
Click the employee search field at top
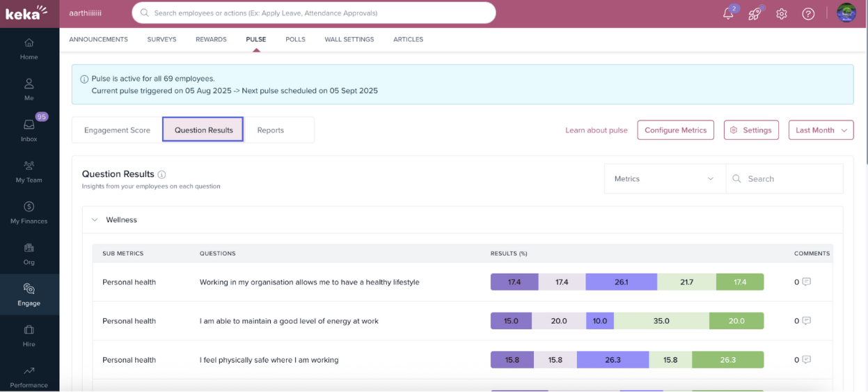[x=313, y=13]
